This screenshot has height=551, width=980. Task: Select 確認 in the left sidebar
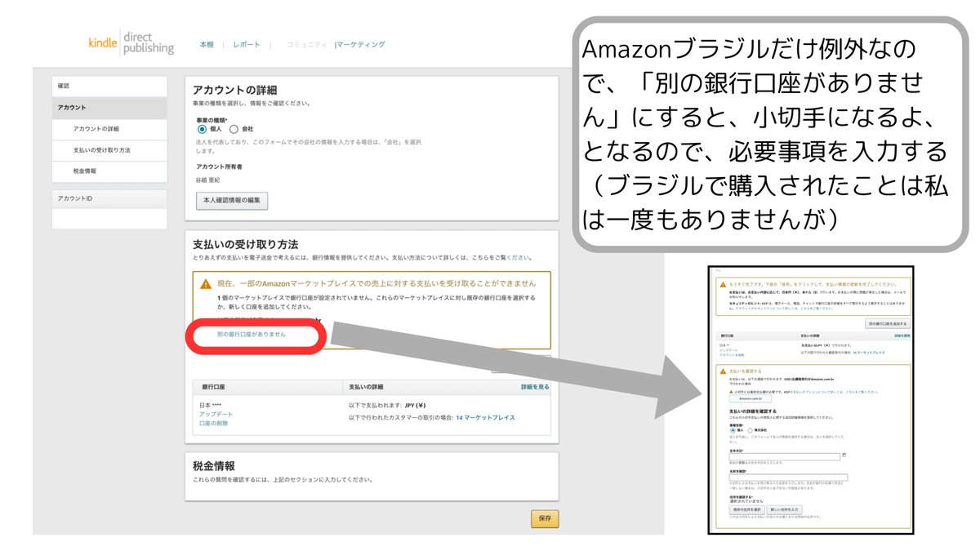(109, 87)
